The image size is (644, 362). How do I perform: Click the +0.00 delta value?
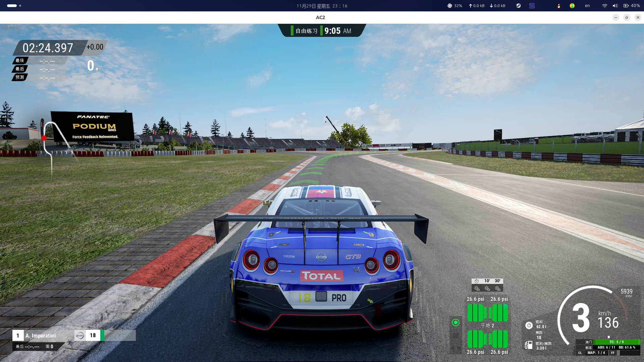tap(95, 47)
